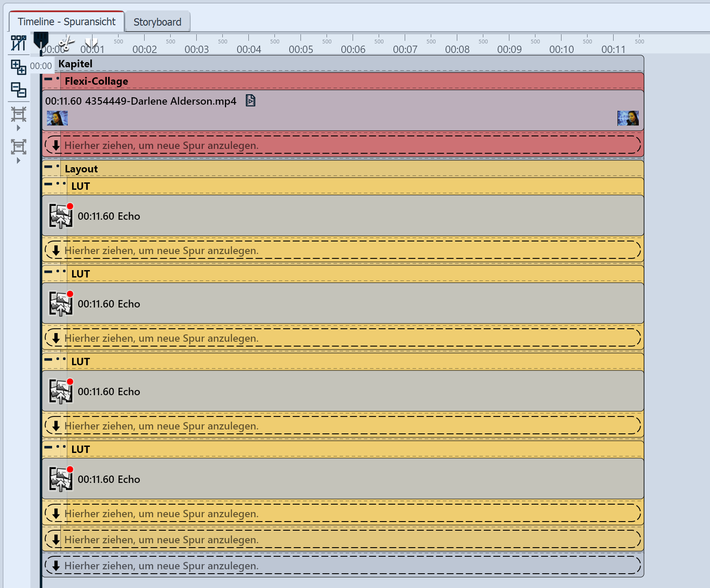The height and width of the screenshot is (588, 710).
Task: Collapse the Layout track with its minus
Action: [x=48, y=167]
